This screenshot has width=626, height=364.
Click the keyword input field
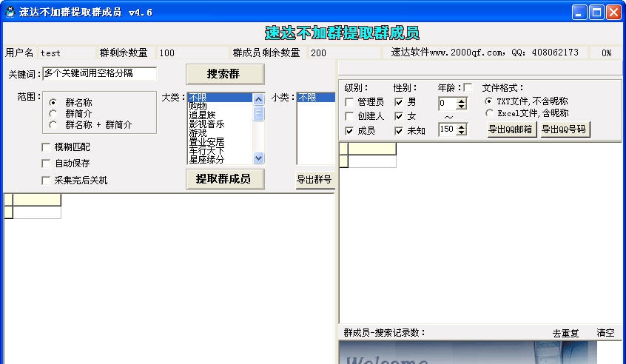coord(99,73)
